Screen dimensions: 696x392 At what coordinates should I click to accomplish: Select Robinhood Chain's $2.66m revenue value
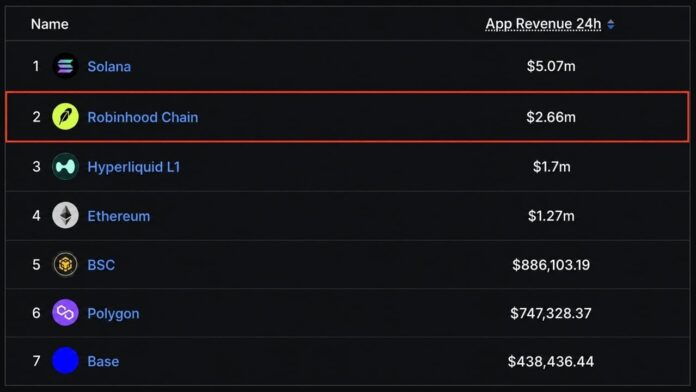pyautogui.click(x=551, y=117)
